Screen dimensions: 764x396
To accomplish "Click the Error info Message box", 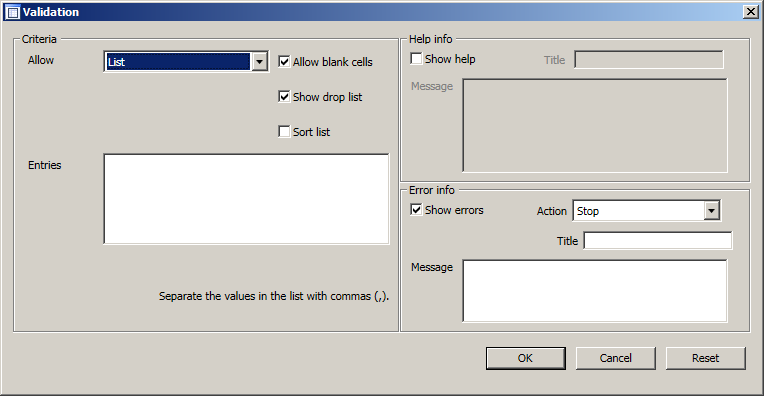I will (x=595, y=291).
